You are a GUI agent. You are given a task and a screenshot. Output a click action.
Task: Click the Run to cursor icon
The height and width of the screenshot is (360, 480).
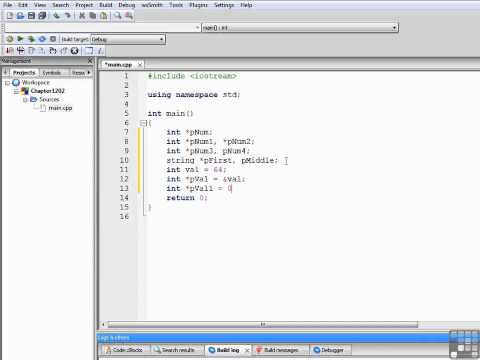pyautogui.click(x=20, y=51)
